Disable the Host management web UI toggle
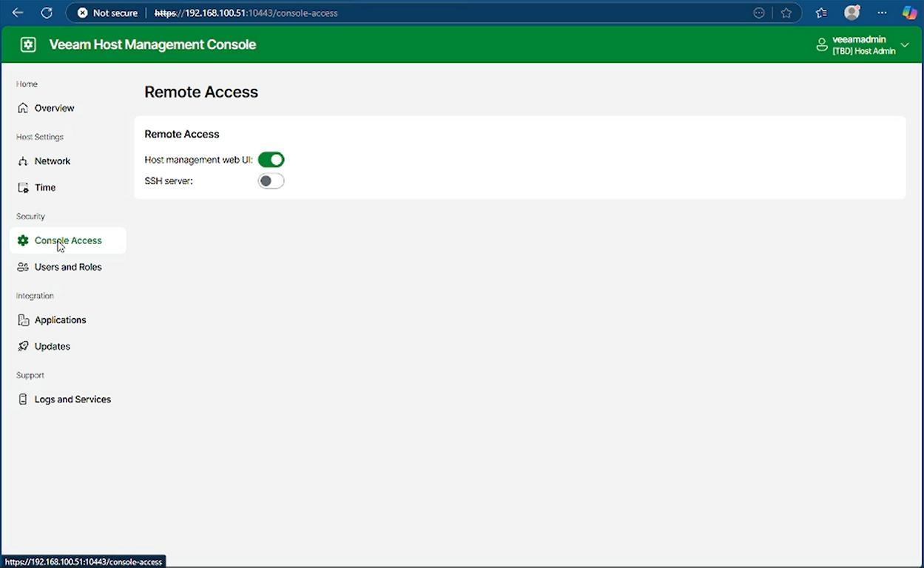Screen dimensions: 924x568 pyautogui.click(x=271, y=160)
